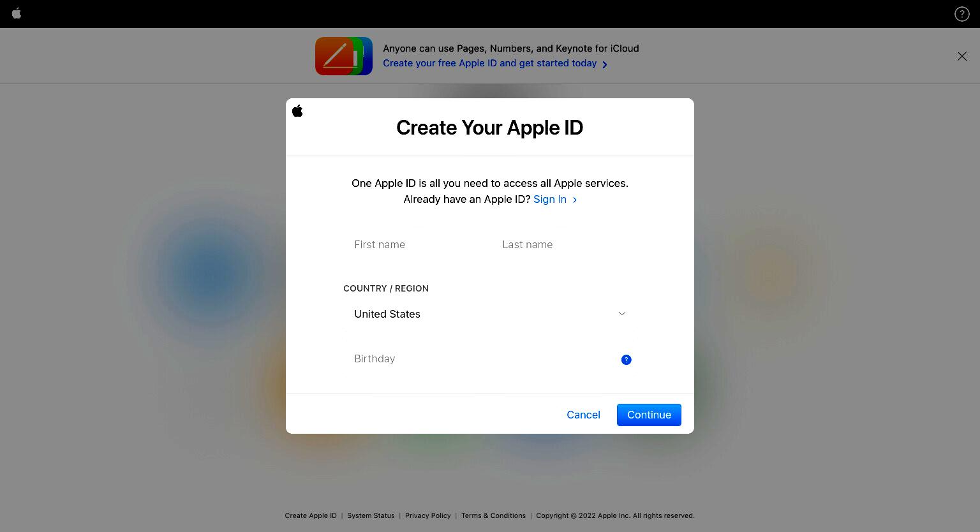Click the Create Your Apple ID heading
Image resolution: width=980 pixels, height=532 pixels.
[489, 128]
